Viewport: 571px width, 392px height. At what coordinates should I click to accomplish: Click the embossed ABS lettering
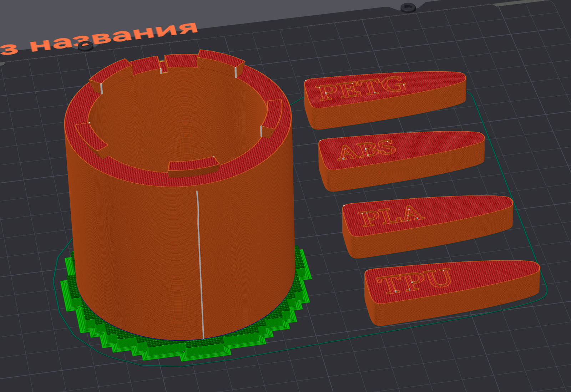(x=367, y=151)
